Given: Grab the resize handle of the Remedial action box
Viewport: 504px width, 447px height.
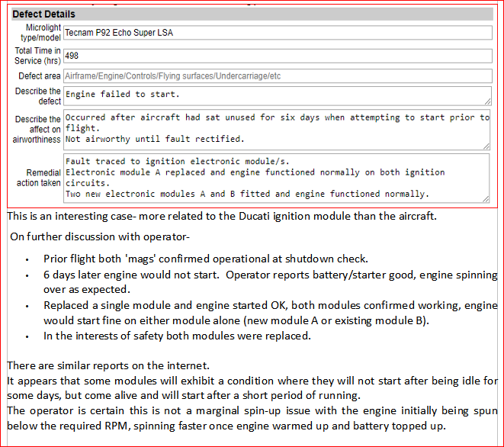Looking at the screenshot, I should pos(486,199).
